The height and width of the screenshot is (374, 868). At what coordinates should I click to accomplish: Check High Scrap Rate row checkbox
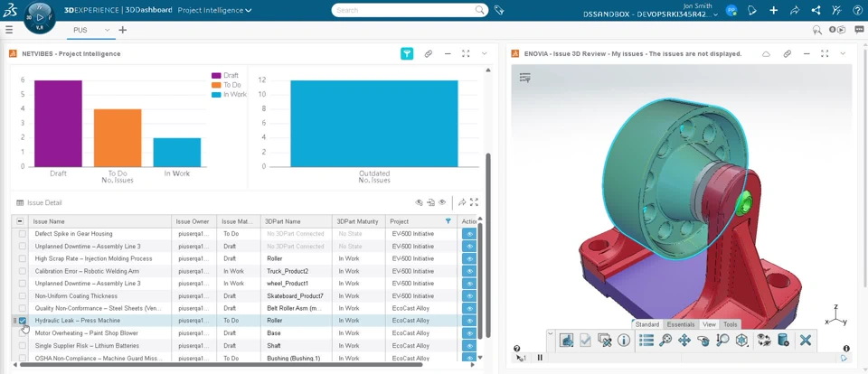point(23,258)
